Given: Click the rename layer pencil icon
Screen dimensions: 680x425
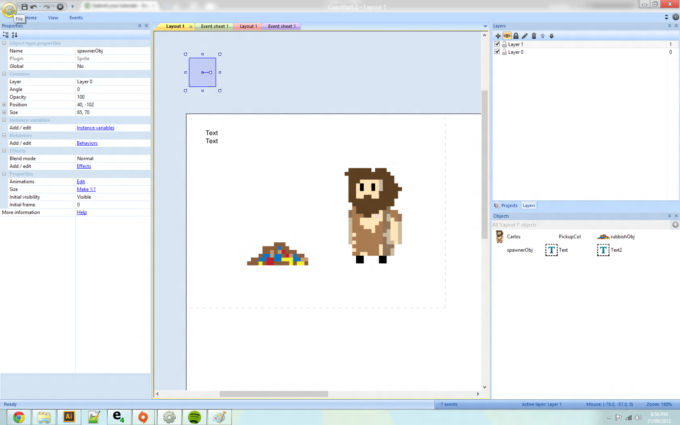Looking at the screenshot, I should (524, 36).
